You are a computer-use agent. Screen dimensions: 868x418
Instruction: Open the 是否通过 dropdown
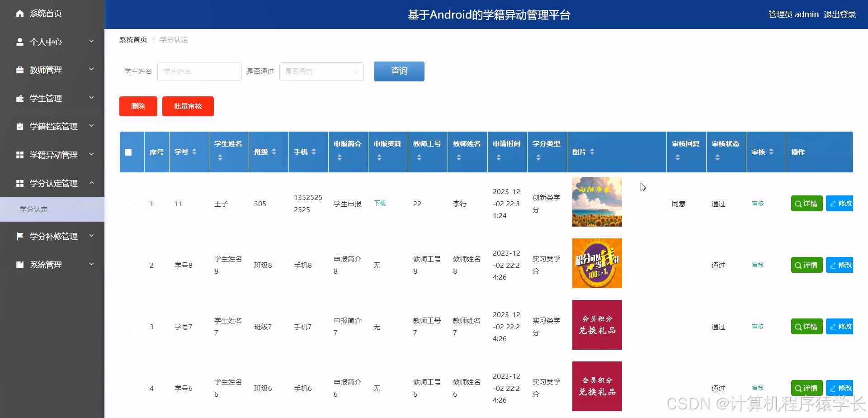pyautogui.click(x=321, y=71)
